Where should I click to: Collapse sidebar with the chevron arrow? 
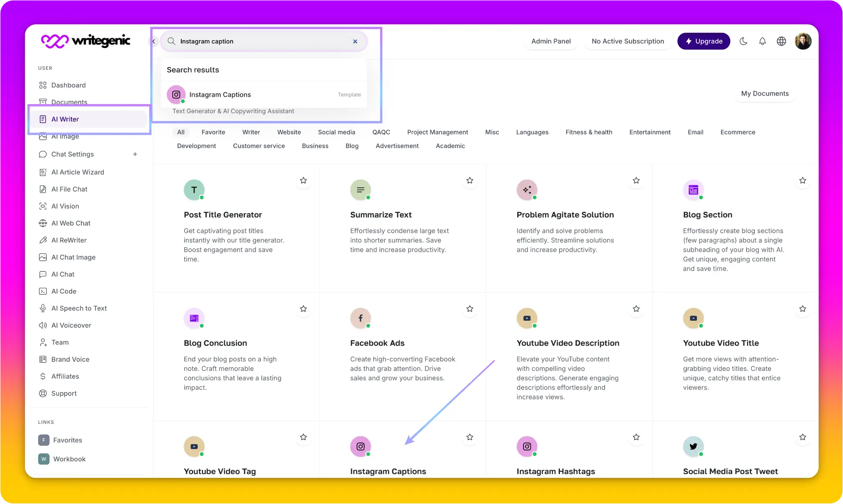[154, 41]
